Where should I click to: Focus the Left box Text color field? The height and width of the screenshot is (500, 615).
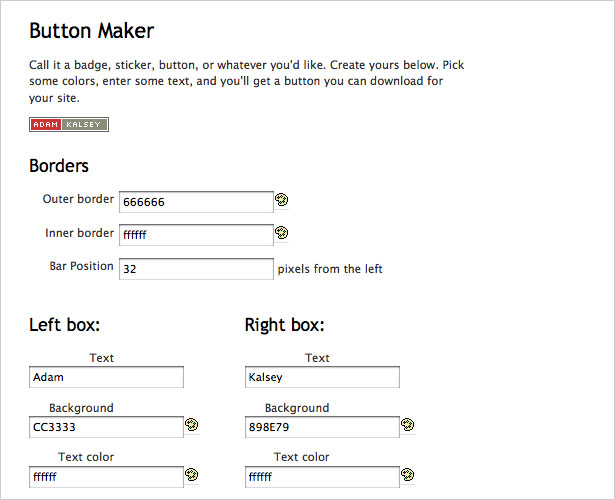tap(106, 477)
